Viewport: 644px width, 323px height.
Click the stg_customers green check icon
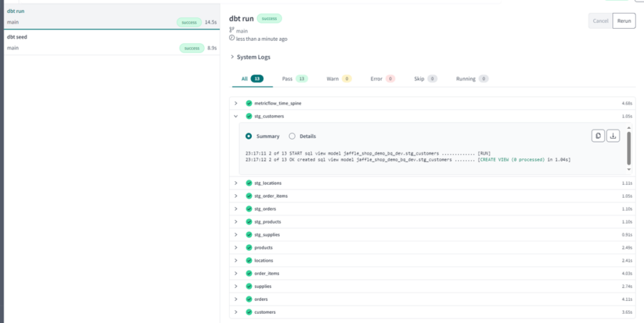pos(249,116)
